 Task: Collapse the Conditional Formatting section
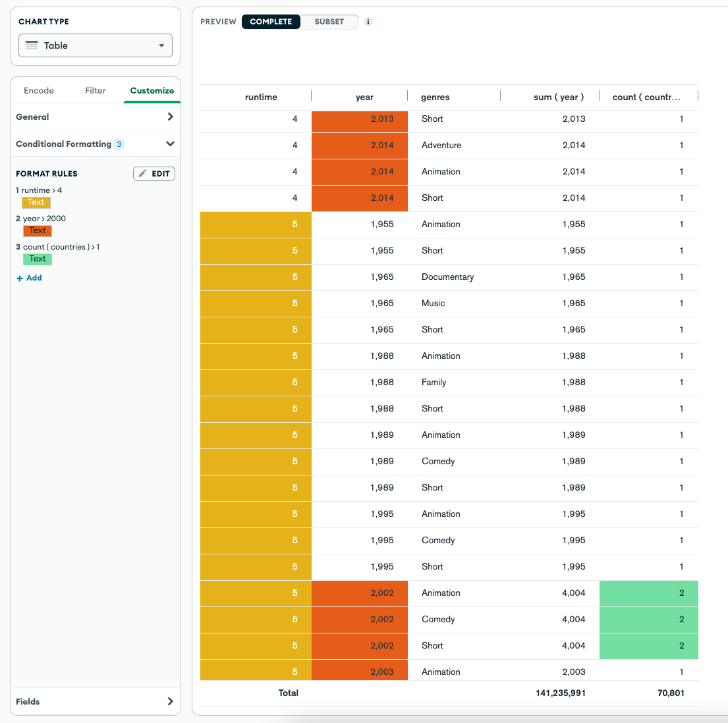[170, 144]
